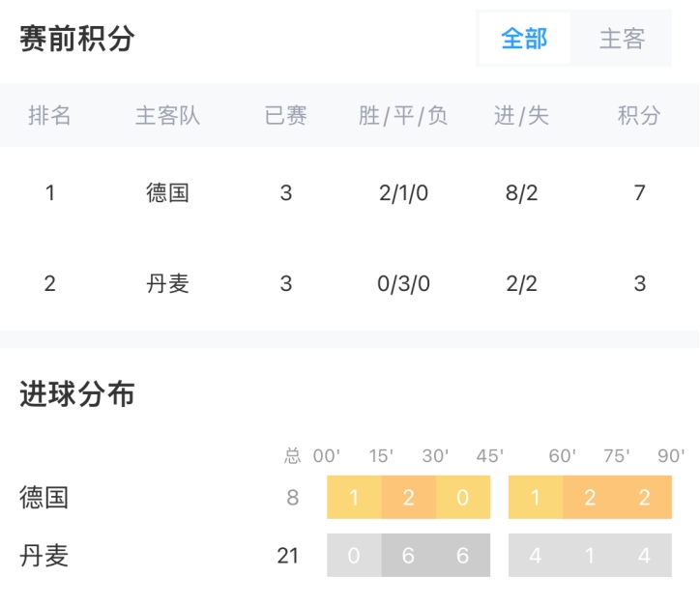Click the 已赛 column header
Image resolution: width=700 pixels, height=607 pixels.
285,116
